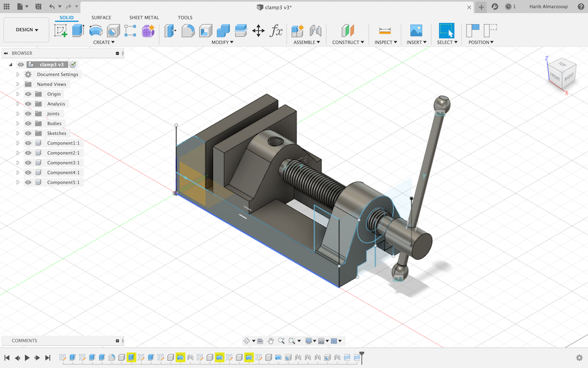
Task: Open the SHEET METAL tab
Action: point(144,18)
